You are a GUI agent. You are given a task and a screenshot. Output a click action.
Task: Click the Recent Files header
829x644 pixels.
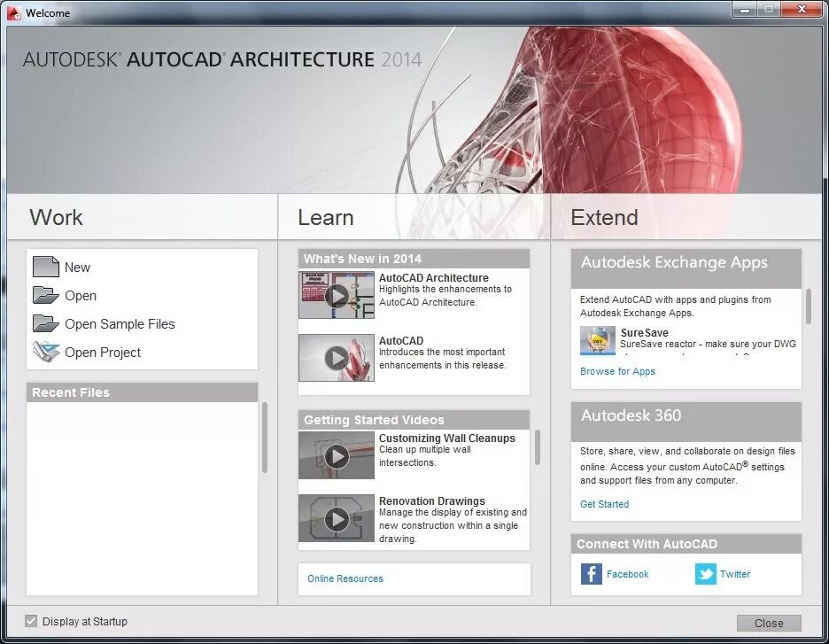(x=142, y=392)
